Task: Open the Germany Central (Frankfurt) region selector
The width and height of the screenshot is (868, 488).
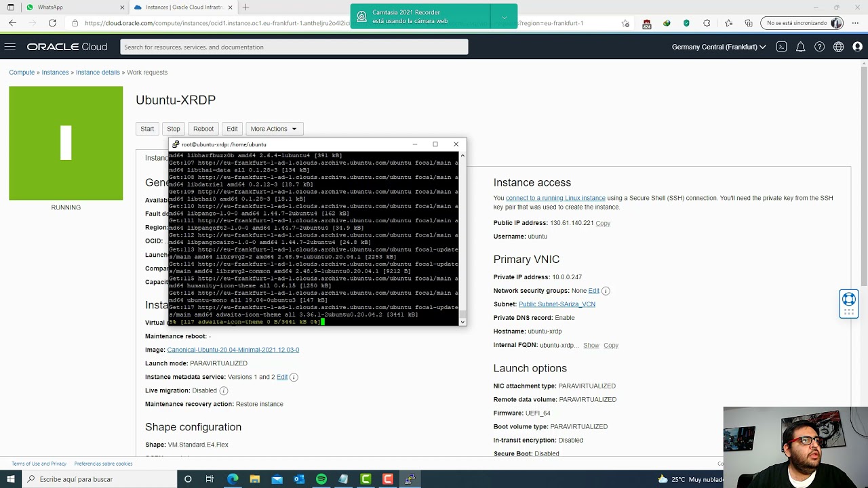Action: (x=719, y=47)
